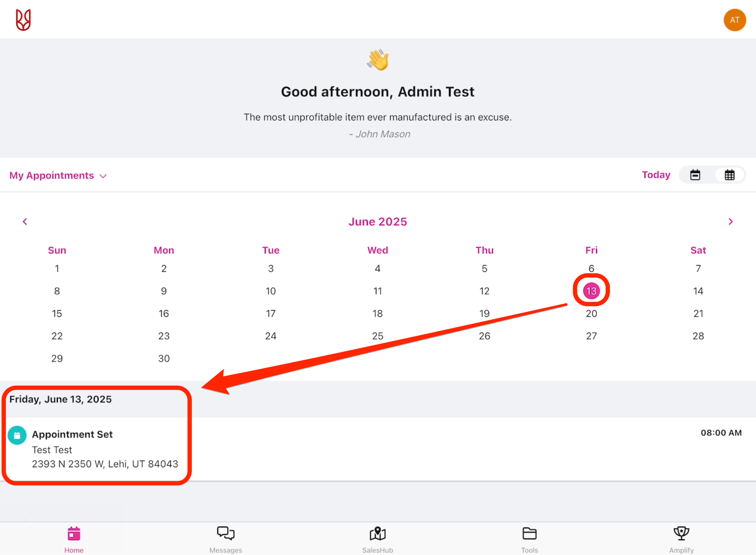Select June 20 on the calendar

pos(591,314)
